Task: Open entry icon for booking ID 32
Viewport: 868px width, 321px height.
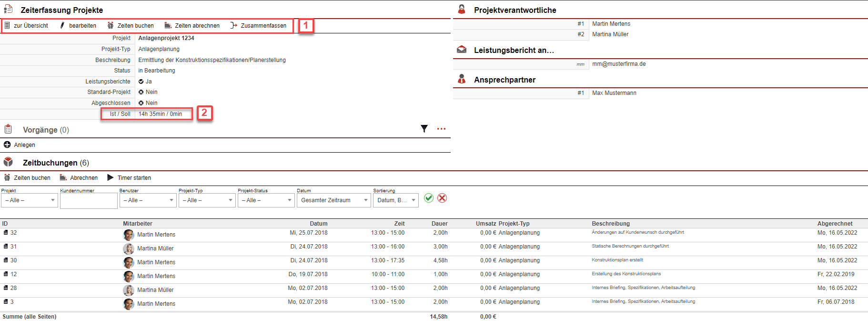Action: (6, 233)
